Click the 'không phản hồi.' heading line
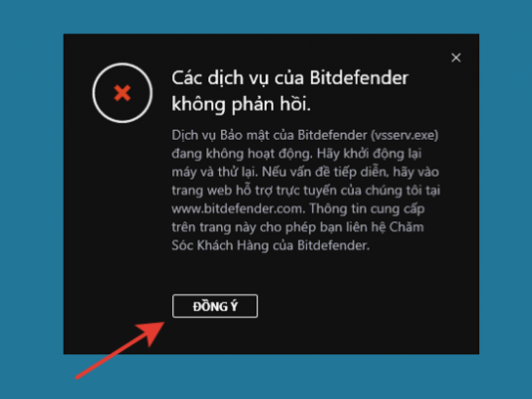The height and width of the screenshot is (399, 532). 241,104
